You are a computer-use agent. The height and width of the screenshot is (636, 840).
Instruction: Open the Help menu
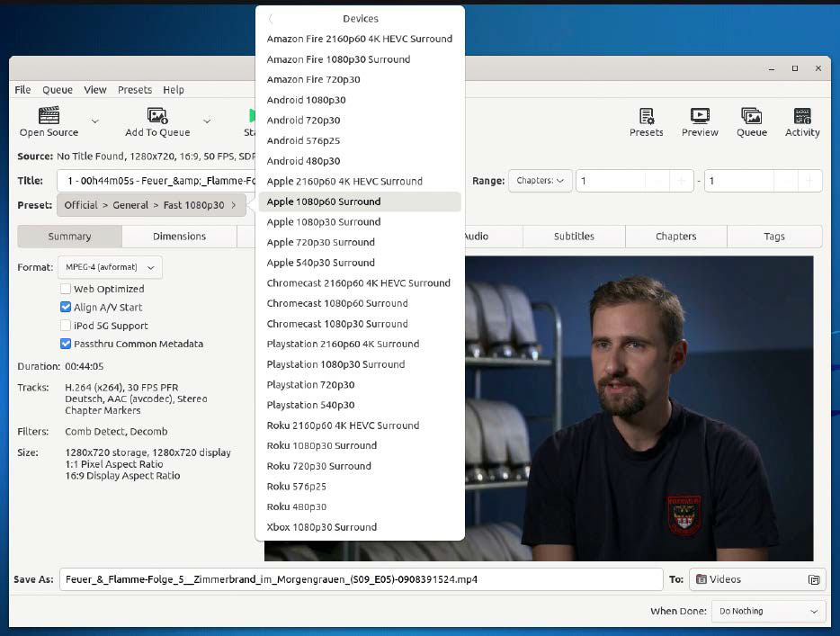pos(173,89)
